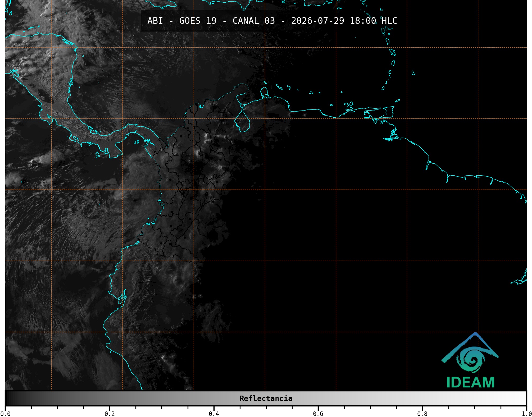Viewport: 532px width, 417px height.
Task: Click the 0.8 colorbar tick label
Action: click(422, 414)
